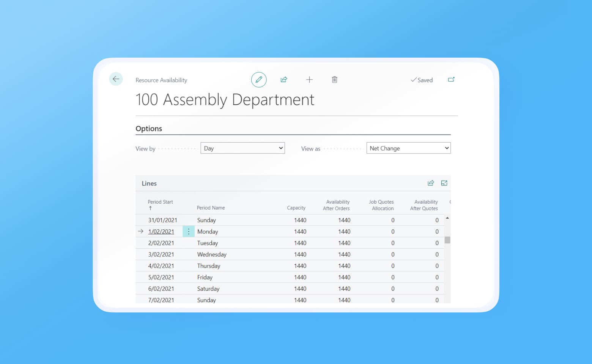Viewport: 592px width, 364px height.
Task: Click Availability After Quotes 0 in Friday row
Action: tap(437, 277)
